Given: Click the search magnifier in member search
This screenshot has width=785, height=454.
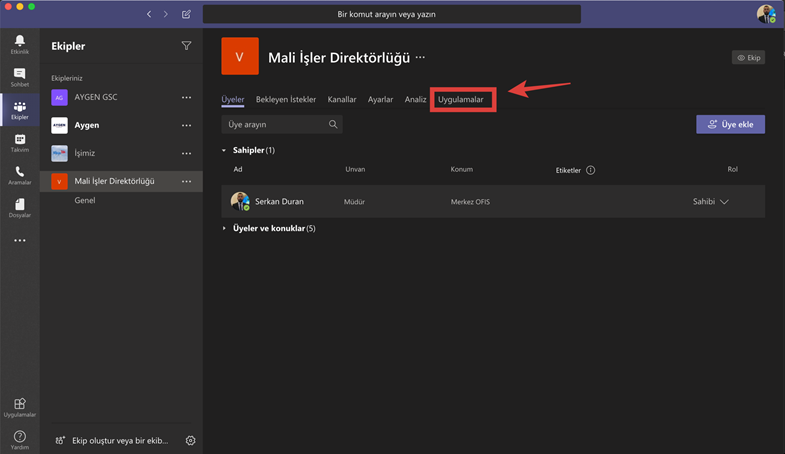Looking at the screenshot, I should pos(333,124).
